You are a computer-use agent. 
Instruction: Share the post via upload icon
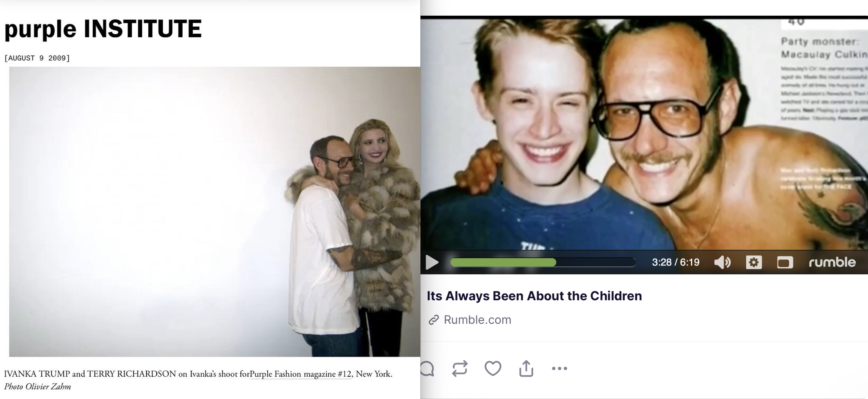pos(526,368)
